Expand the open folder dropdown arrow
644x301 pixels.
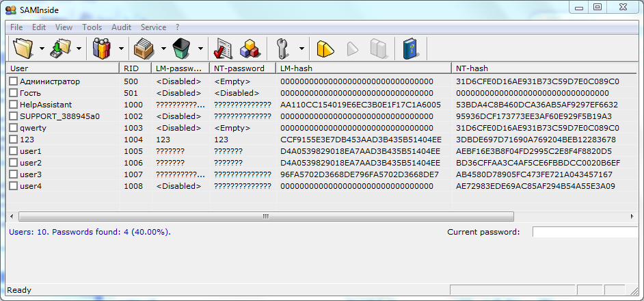tap(42, 49)
